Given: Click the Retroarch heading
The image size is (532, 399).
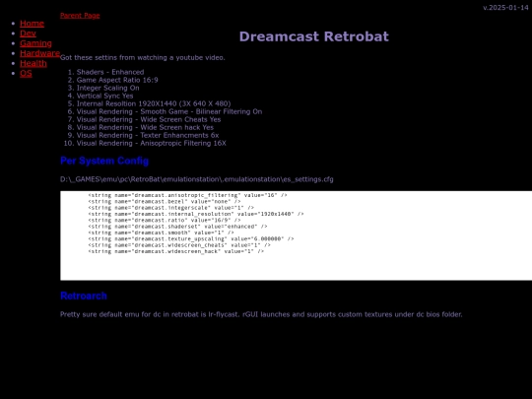Looking at the screenshot, I should 84,296.
